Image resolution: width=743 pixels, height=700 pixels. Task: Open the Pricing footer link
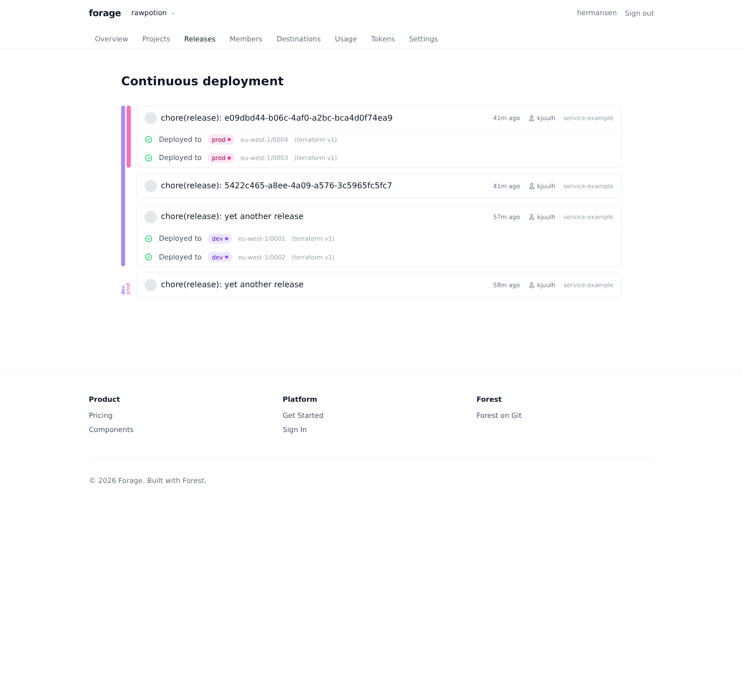coord(100,415)
